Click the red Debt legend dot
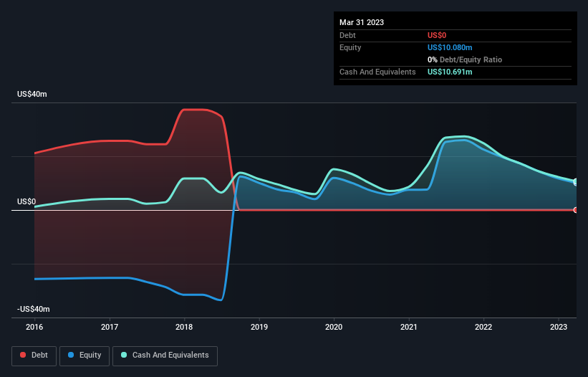The width and height of the screenshot is (588, 377). [x=23, y=355]
